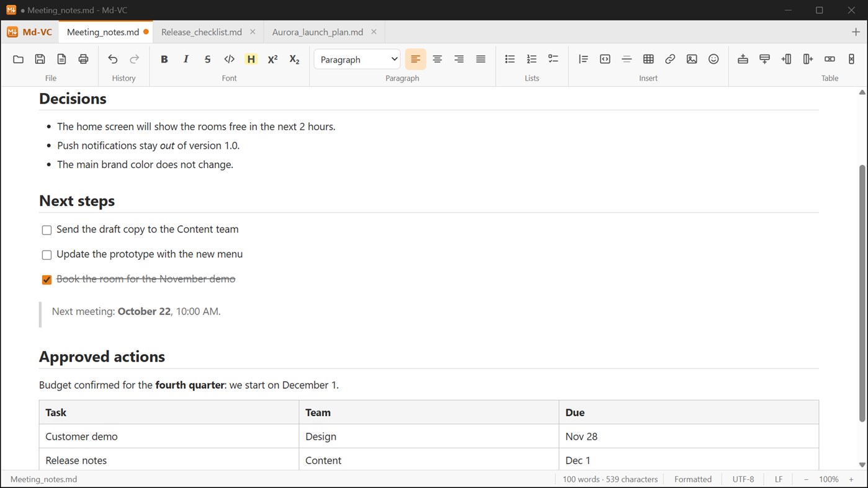This screenshot has height=488, width=868.
Task: Open the Paragraph style dropdown
Action: point(357,60)
